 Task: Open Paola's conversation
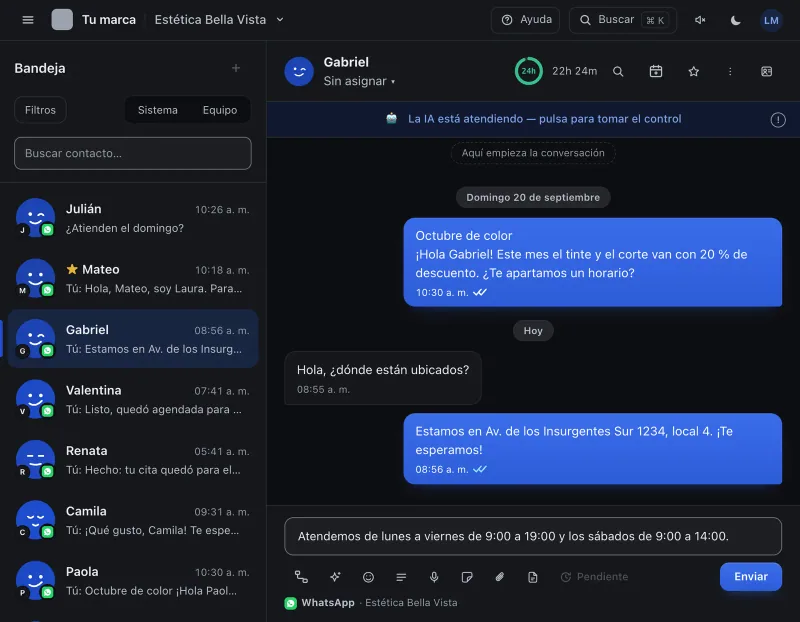(x=133, y=581)
